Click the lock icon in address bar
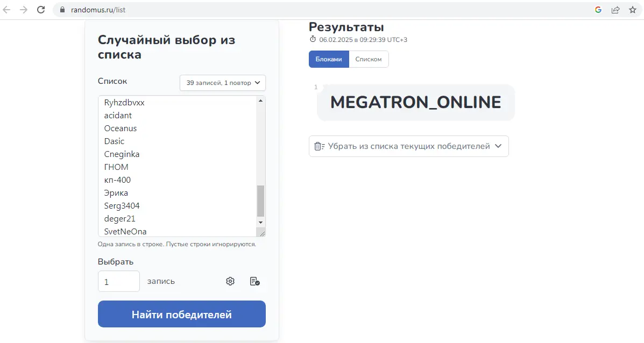644x343 pixels. (x=62, y=10)
